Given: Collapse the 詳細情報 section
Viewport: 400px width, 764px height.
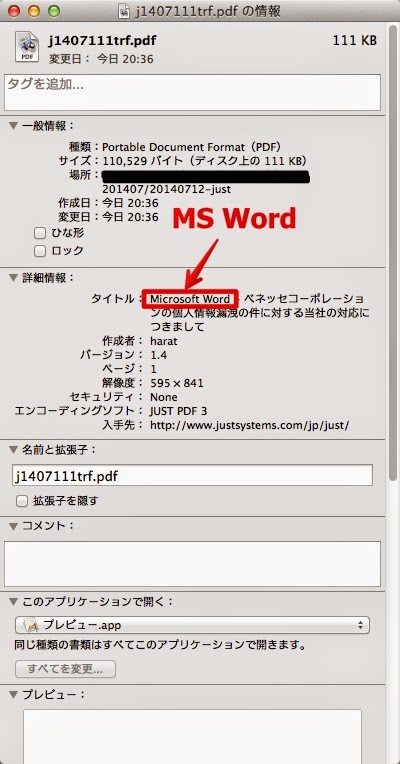Looking at the screenshot, I should (x=14, y=278).
